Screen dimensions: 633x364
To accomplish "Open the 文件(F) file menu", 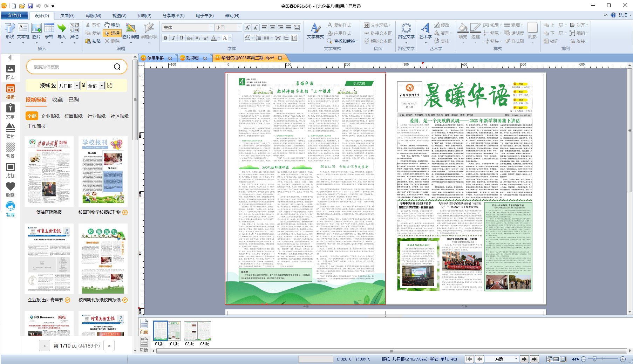I will point(14,15).
